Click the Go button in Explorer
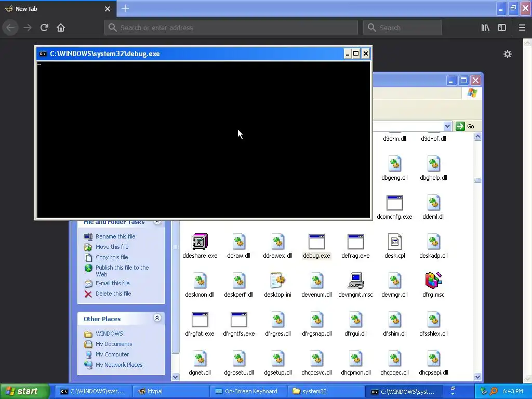532x399 pixels. coord(465,126)
